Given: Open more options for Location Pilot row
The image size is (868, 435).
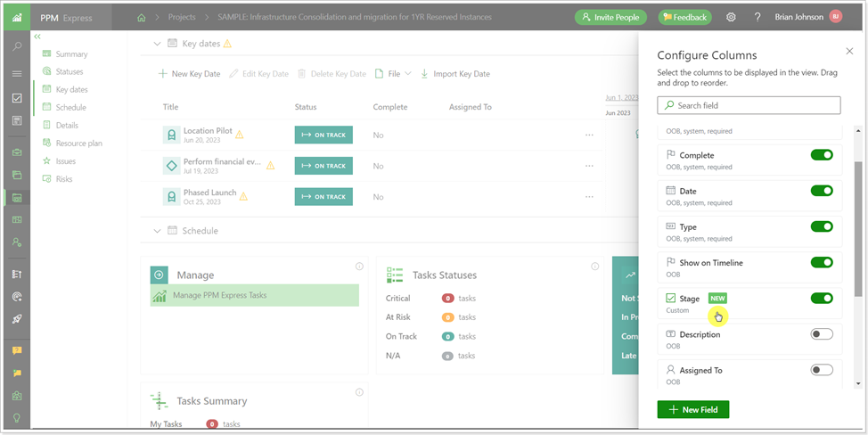Looking at the screenshot, I should (x=590, y=135).
